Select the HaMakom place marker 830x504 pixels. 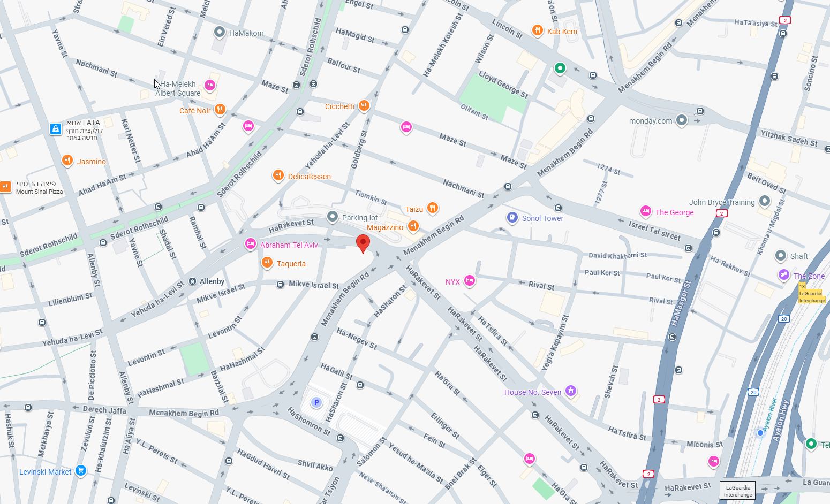click(x=219, y=33)
